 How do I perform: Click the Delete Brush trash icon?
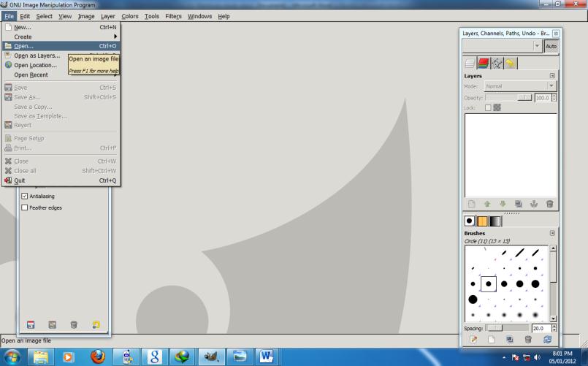(528, 340)
